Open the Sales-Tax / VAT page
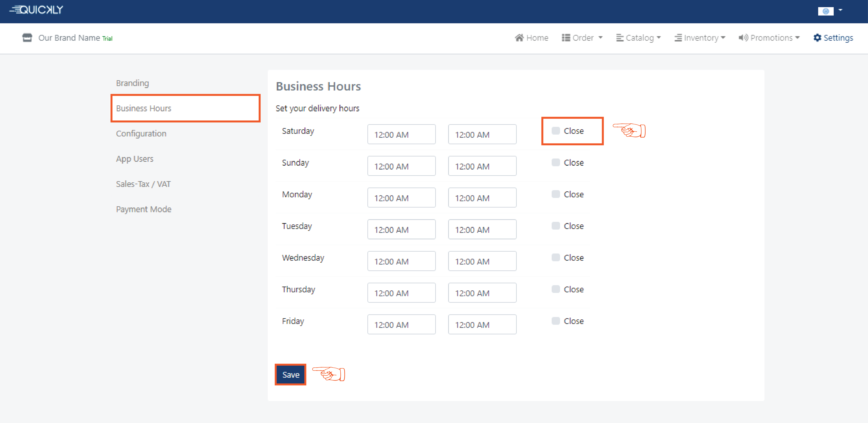This screenshot has width=868, height=423. pyautogui.click(x=143, y=184)
